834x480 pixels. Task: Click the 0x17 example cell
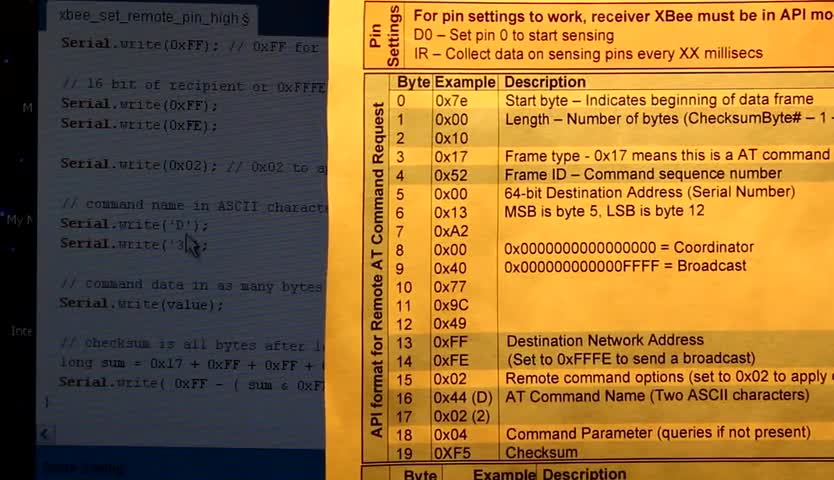[451, 157]
